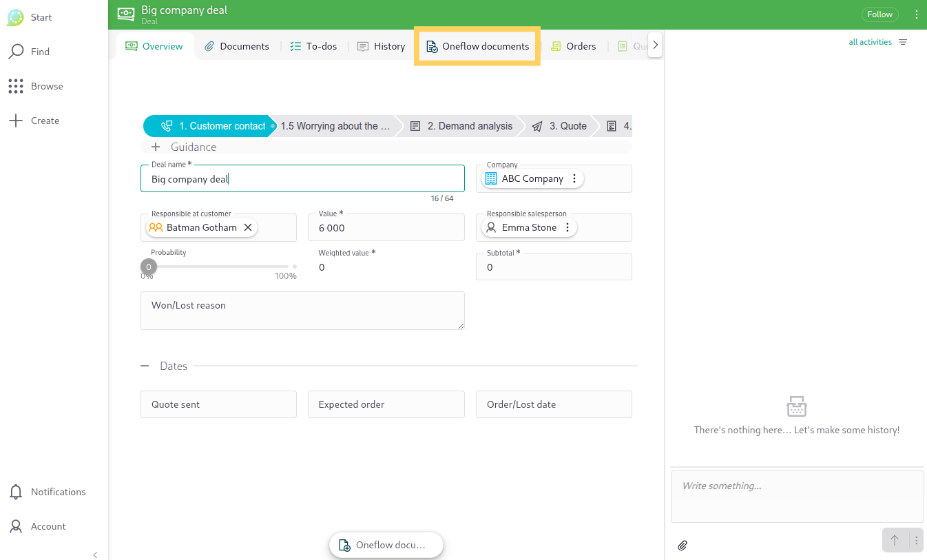Show more tabs with right chevron
This screenshot has width=927, height=560.
pyautogui.click(x=655, y=45)
